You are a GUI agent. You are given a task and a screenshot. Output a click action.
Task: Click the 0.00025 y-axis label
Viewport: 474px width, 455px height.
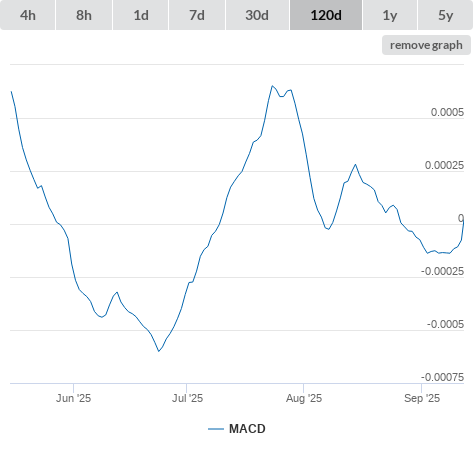(444, 165)
